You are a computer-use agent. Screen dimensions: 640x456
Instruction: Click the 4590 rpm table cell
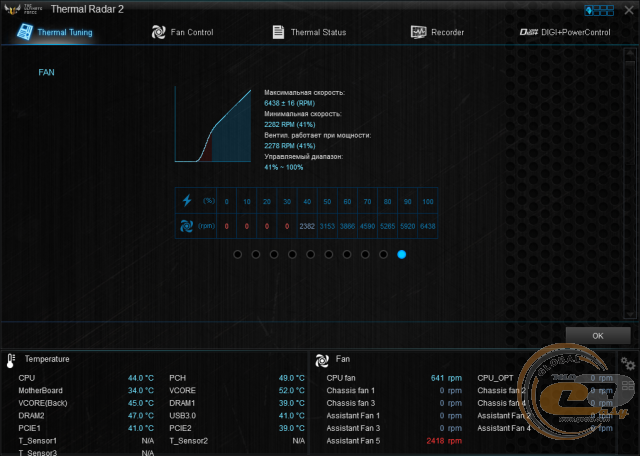point(367,226)
